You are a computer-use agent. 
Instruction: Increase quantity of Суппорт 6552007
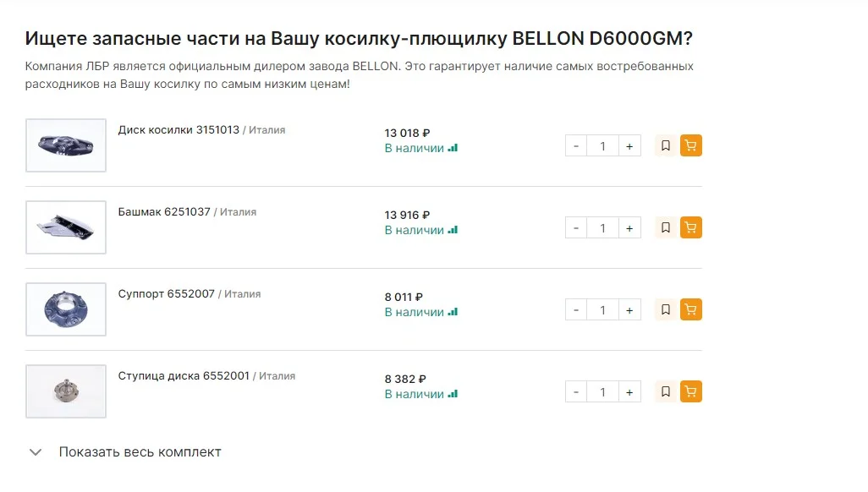coord(629,310)
